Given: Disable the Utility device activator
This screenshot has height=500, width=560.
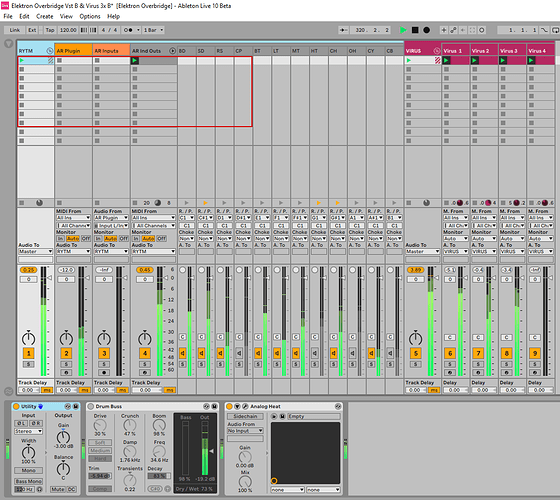Looking at the screenshot, I should (x=16, y=406).
